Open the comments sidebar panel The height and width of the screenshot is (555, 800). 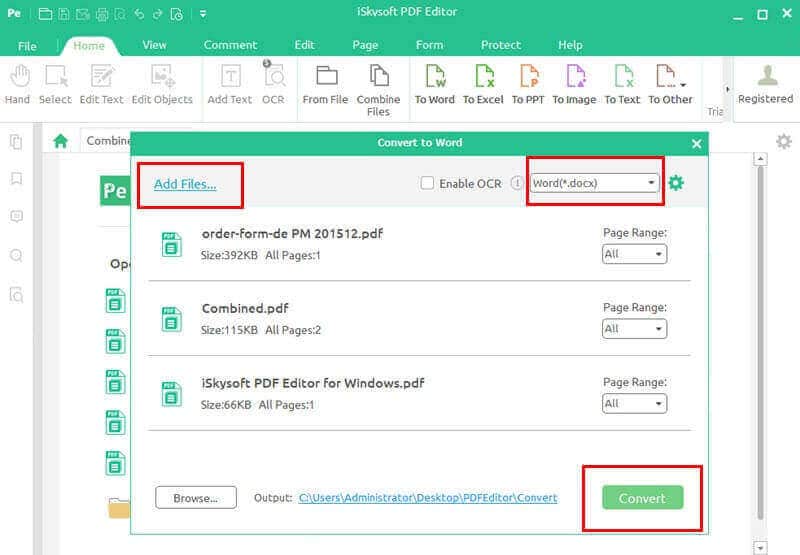tap(16, 216)
